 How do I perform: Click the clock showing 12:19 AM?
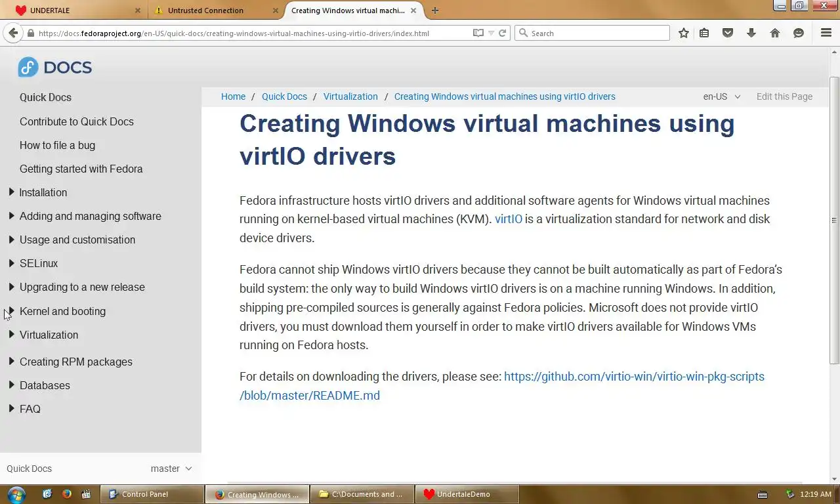coord(816,494)
